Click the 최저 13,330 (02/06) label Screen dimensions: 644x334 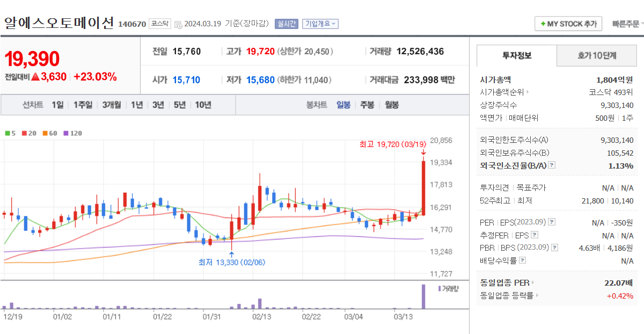232,262
